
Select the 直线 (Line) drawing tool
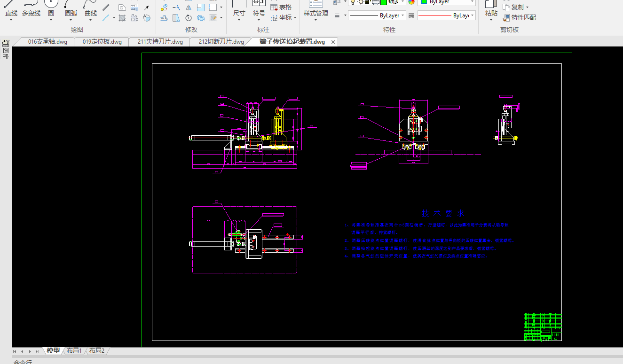tap(11, 8)
